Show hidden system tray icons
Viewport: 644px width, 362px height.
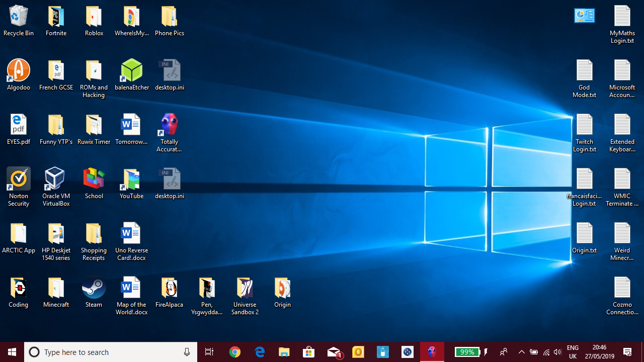tap(521, 352)
